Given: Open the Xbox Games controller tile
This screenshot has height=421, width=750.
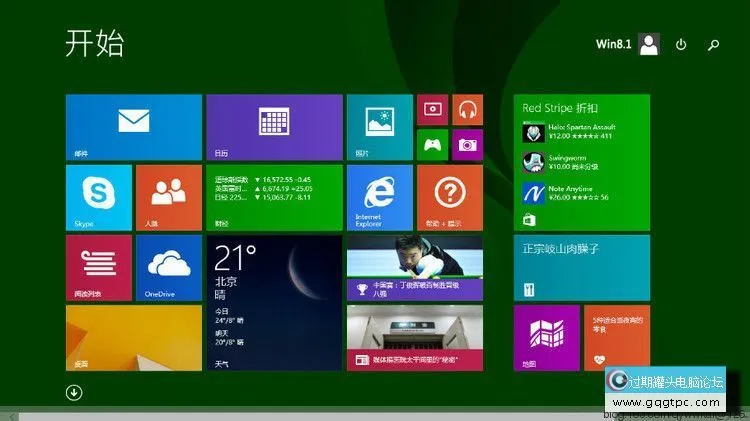Looking at the screenshot, I should click(432, 145).
